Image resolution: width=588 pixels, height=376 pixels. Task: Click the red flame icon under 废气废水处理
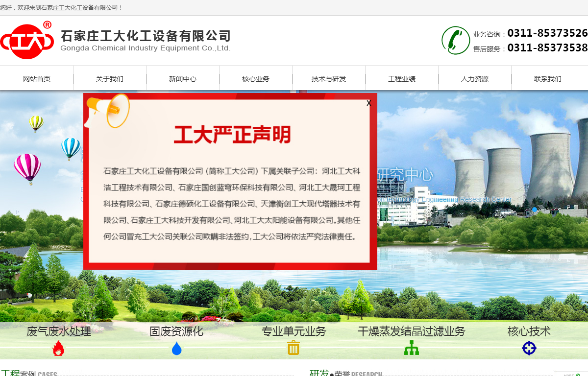tap(58, 348)
